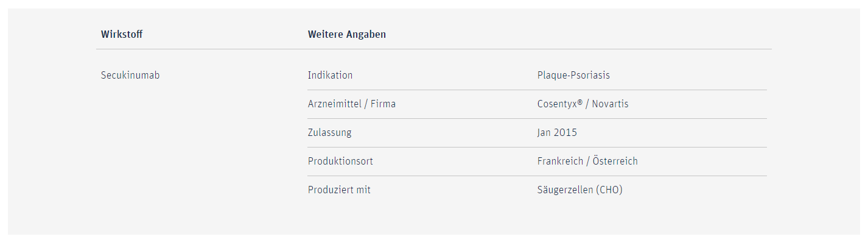Click the Säugerzellen (CHO) value
Screen dimensions: 868x242
(580, 190)
